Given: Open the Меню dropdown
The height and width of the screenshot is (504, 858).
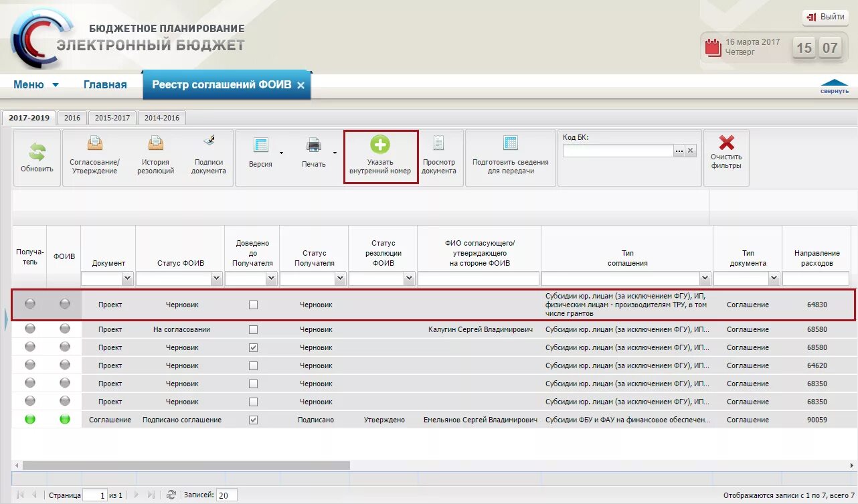Looking at the screenshot, I should coord(36,84).
